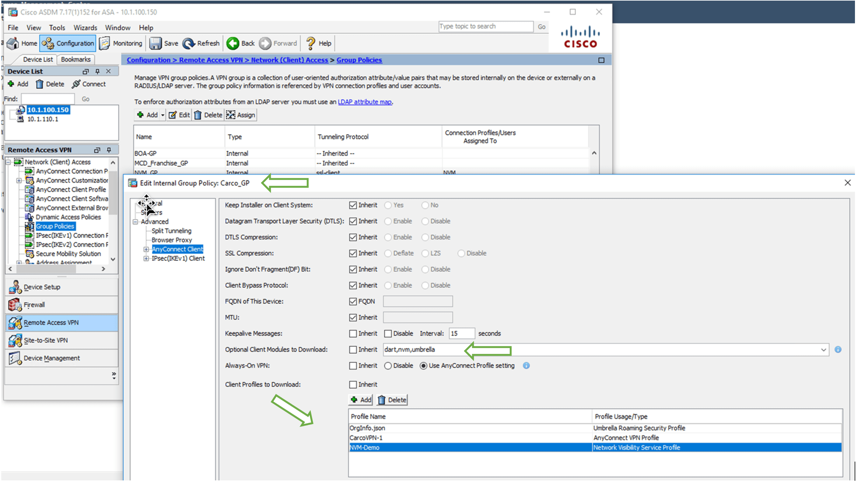The height and width of the screenshot is (496, 868).
Task: Select Split Tunneling in policy tree
Action: [171, 231]
